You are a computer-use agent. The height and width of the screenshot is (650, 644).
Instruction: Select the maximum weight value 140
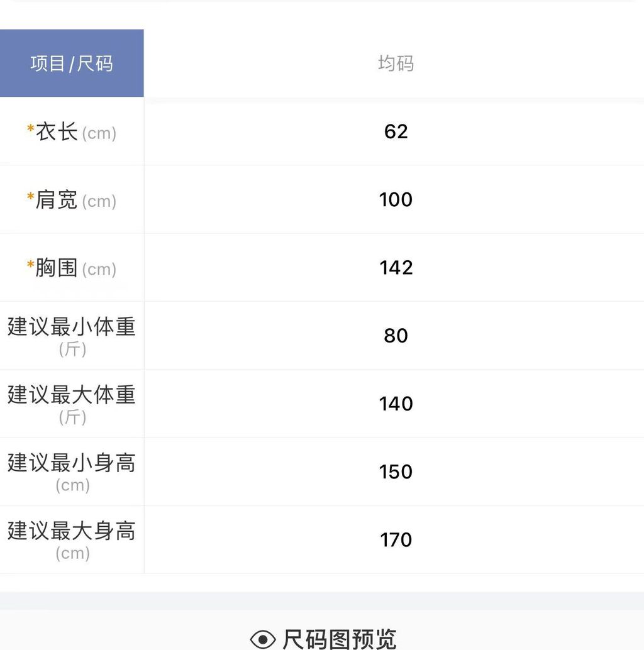coord(396,404)
